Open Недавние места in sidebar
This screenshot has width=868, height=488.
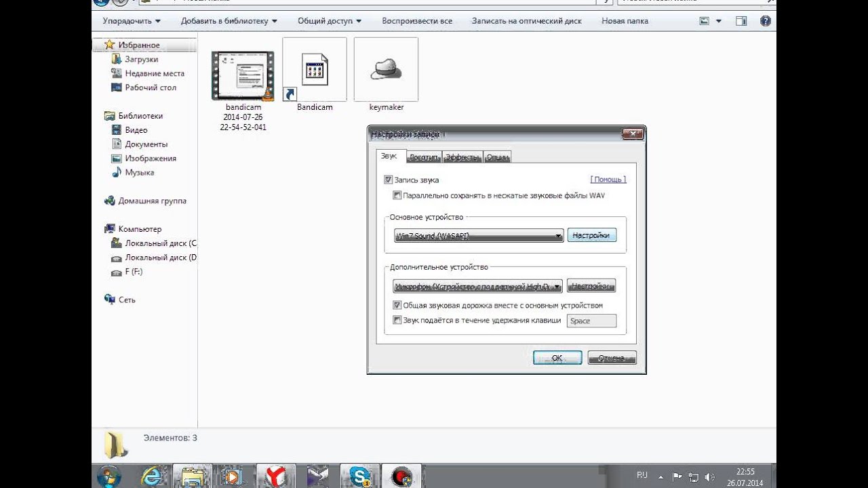coord(154,73)
